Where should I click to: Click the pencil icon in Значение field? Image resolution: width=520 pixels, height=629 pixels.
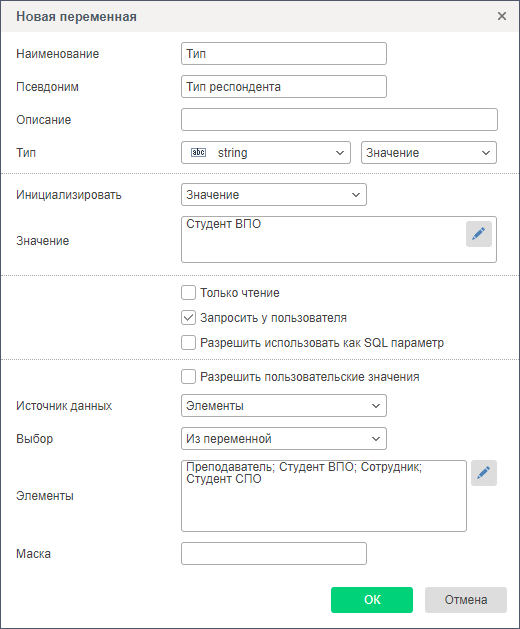click(479, 234)
